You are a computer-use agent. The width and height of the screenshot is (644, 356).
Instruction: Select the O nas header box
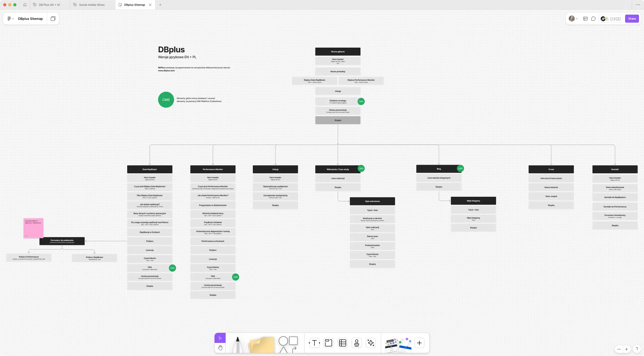(551, 169)
